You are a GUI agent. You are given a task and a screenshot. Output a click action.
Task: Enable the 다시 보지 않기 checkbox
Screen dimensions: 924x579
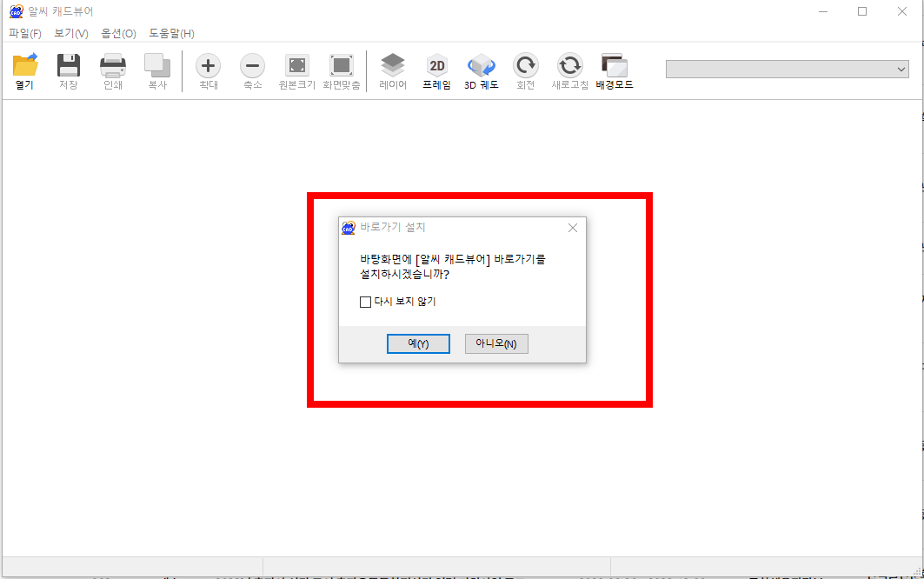tap(365, 302)
